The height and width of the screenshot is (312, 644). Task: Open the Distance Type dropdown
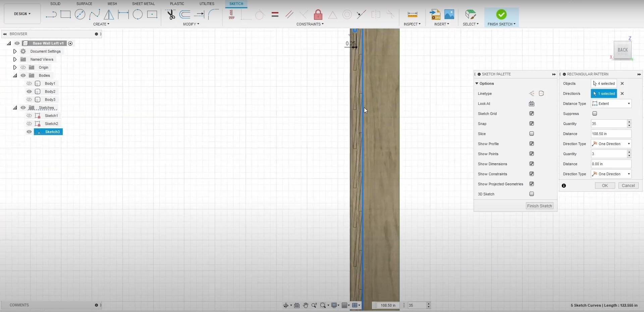[x=629, y=104]
